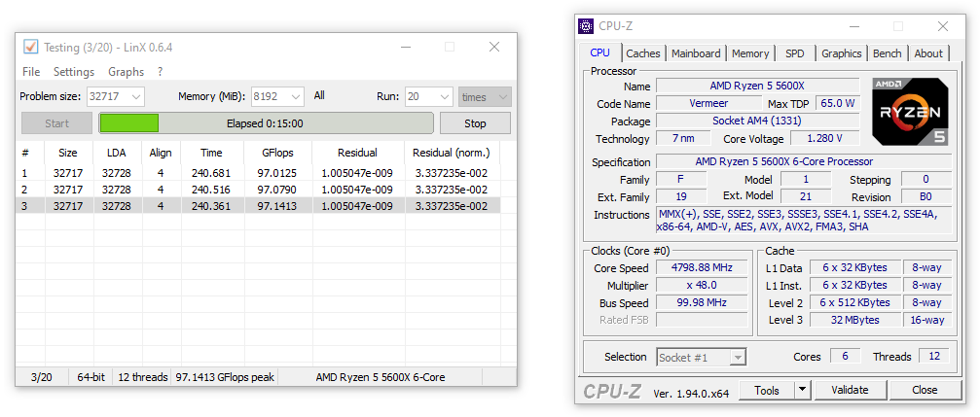Click the LinX checkmark app icon
The image size is (980, 417).
click(31, 47)
